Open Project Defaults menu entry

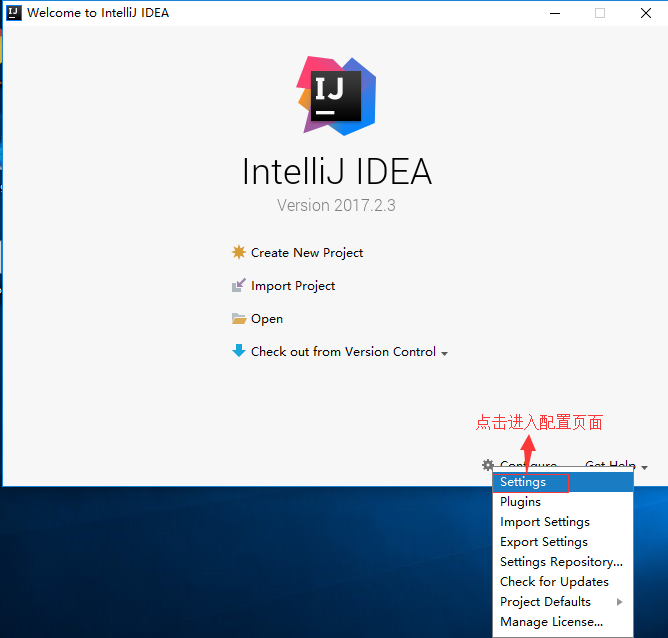(563, 602)
